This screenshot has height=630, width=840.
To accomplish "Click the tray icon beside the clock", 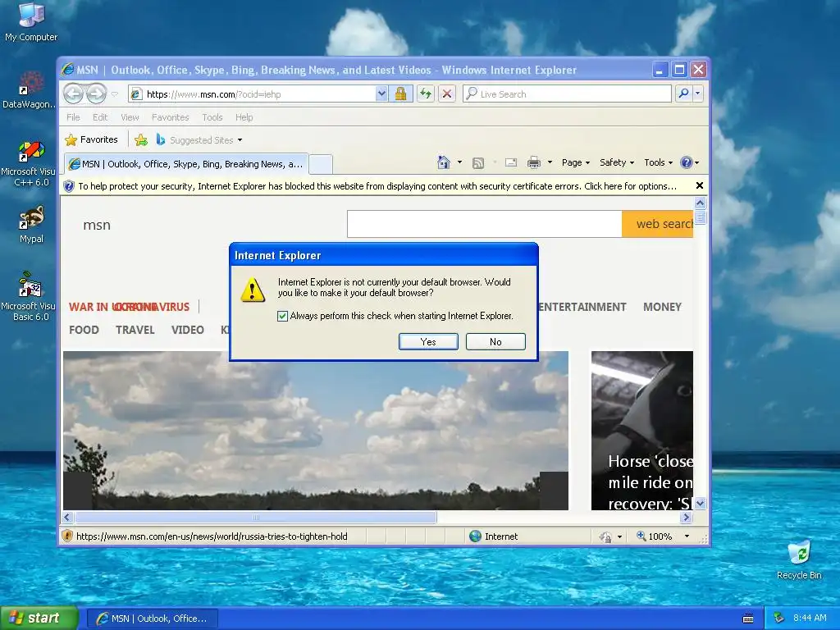I will (x=779, y=618).
